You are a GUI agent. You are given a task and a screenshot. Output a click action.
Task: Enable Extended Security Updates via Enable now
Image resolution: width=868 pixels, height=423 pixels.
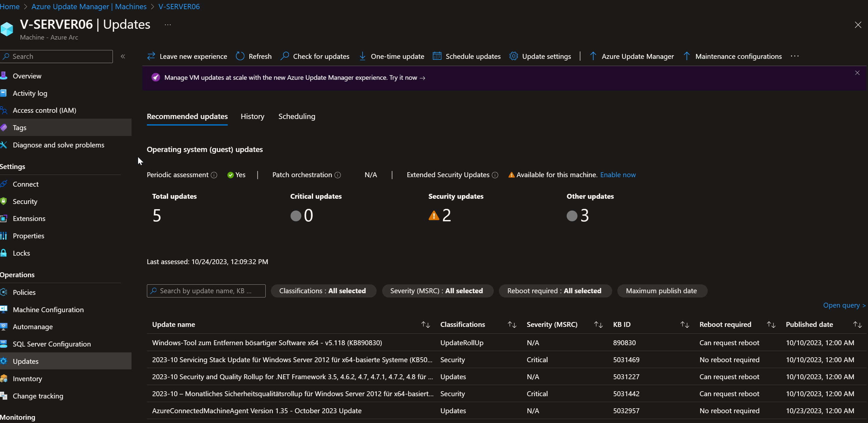pyautogui.click(x=618, y=175)
